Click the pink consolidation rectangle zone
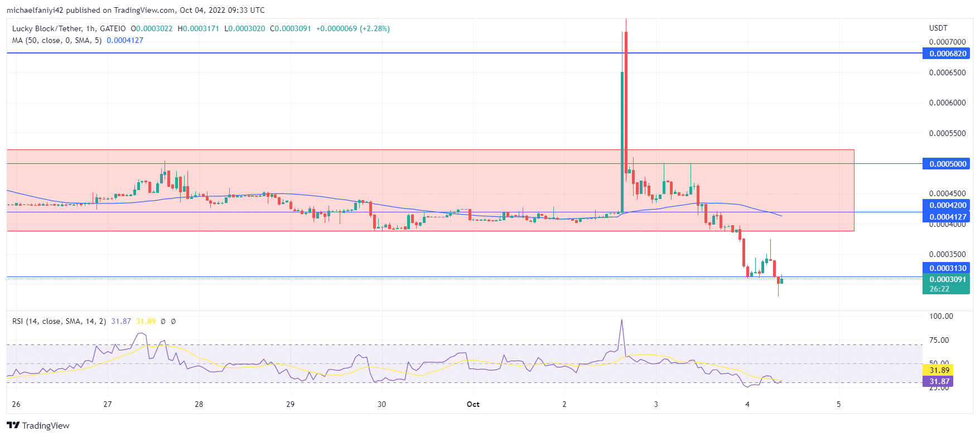 pos(430,190)
